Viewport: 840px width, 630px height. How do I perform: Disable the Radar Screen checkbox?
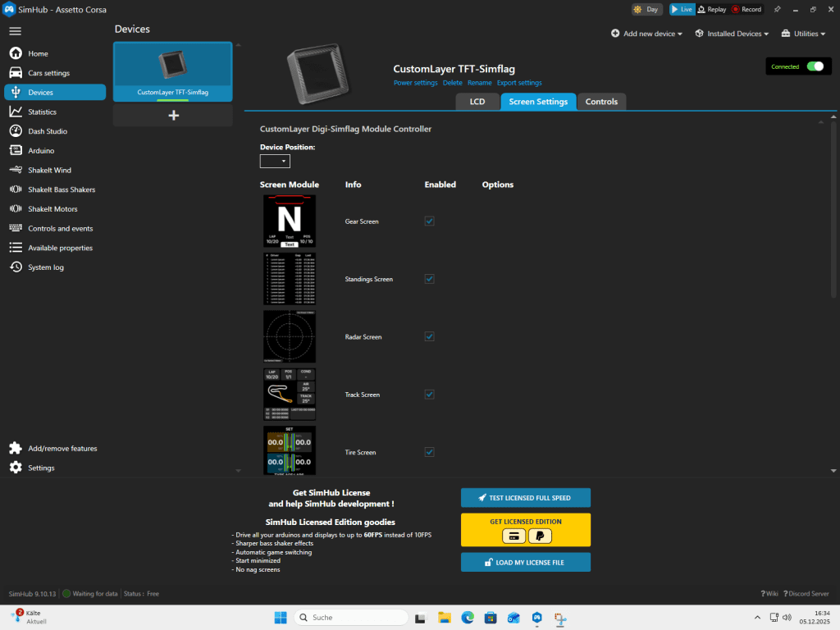430,336
